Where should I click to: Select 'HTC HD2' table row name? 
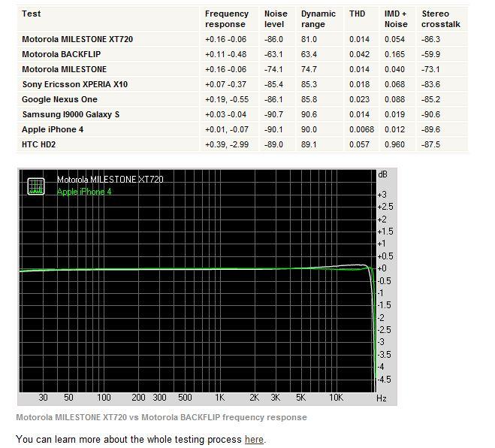38,144
